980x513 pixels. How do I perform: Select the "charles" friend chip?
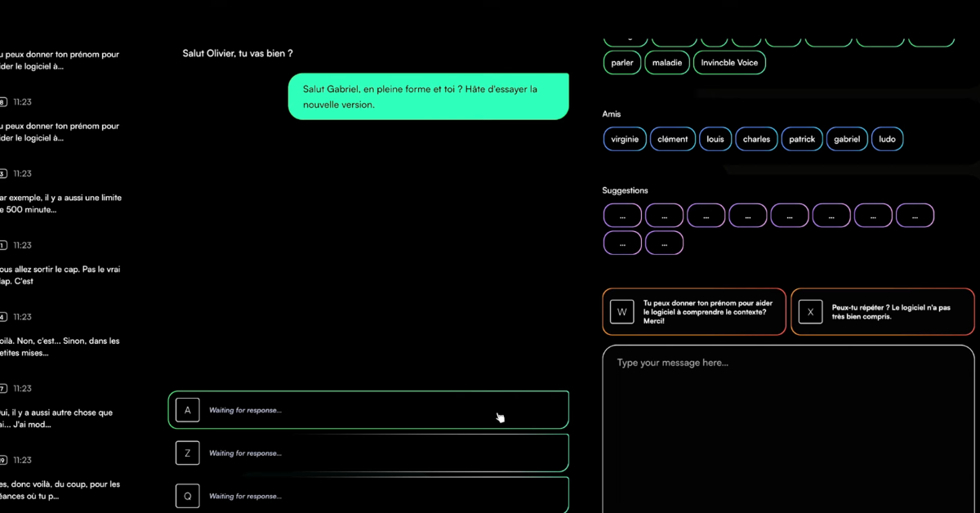756,139
